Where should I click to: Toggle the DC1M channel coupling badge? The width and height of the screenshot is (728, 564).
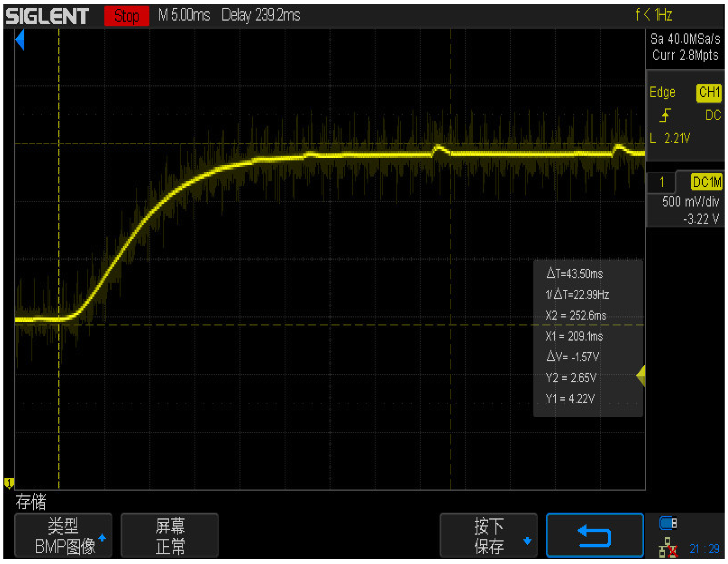(706, 182)
